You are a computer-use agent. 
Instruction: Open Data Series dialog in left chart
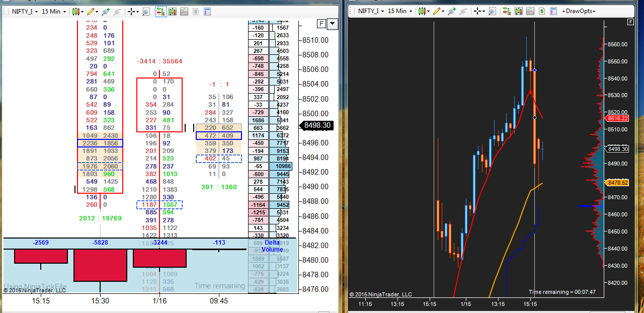click(x=173, y=11)
